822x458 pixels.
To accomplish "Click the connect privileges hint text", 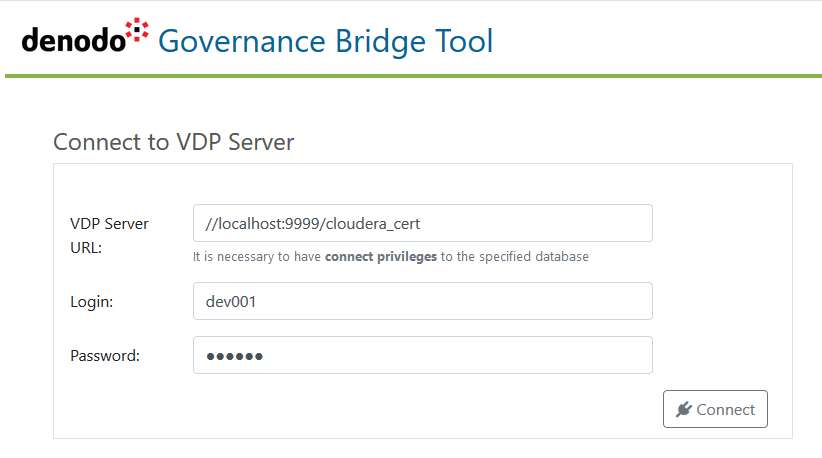I will coord(391,256).
